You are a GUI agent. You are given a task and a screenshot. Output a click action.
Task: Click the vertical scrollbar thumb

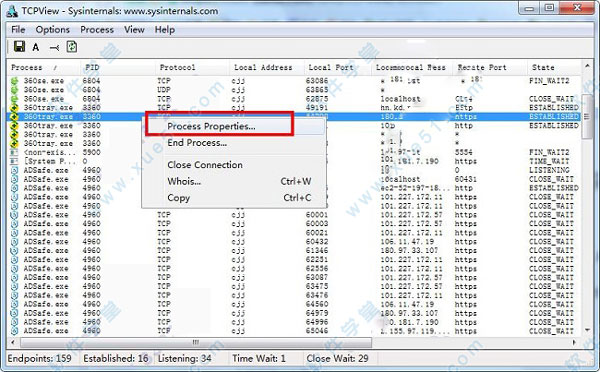[587, 117]
